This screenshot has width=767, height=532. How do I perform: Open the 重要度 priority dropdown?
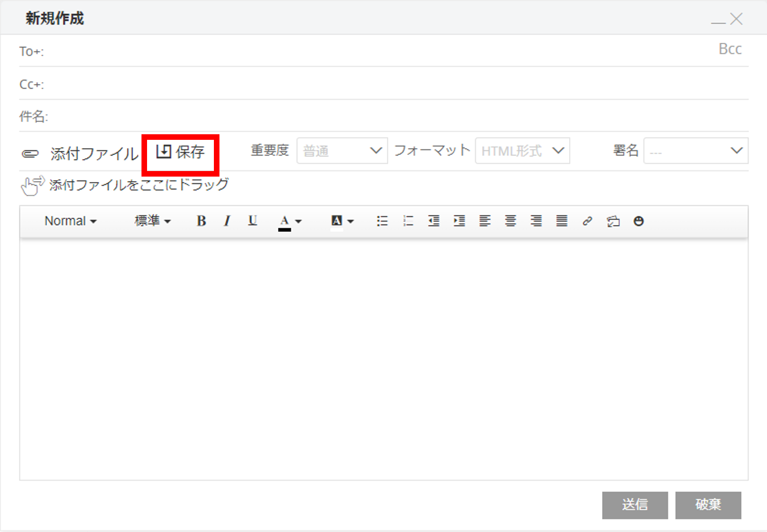(342, 151)
